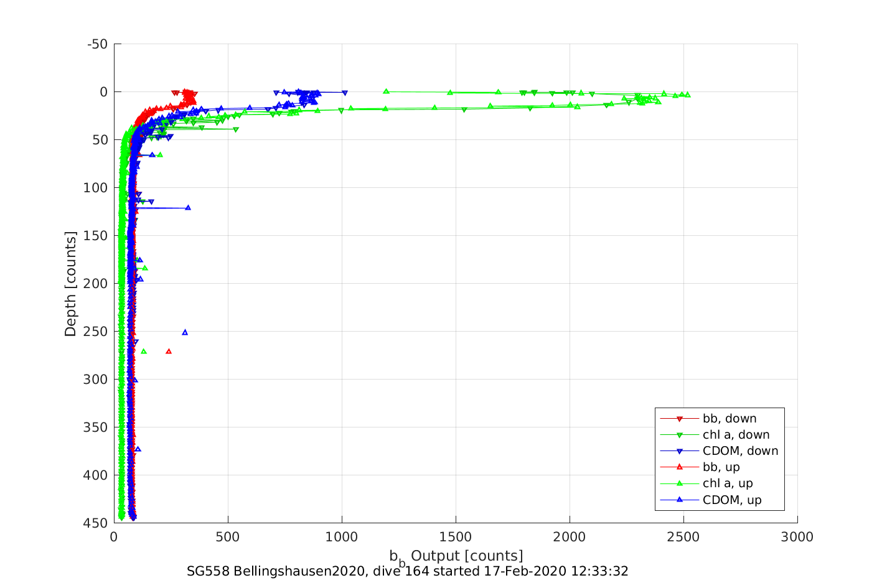Click the y-axis tick label 150
This screenshot has width=882, height=588.
point(97,236)
